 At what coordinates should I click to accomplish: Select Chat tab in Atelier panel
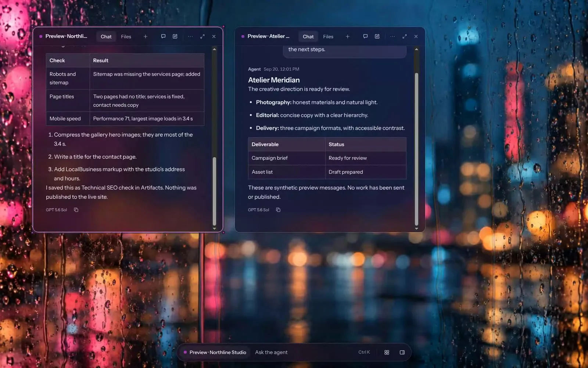[x=308, y=36]
